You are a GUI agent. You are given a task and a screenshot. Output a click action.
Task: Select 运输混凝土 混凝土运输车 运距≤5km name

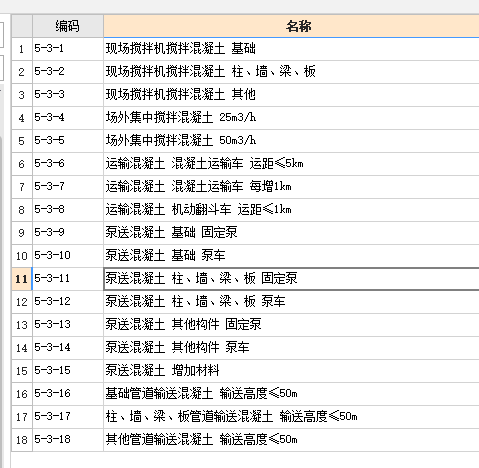point(291,164)
